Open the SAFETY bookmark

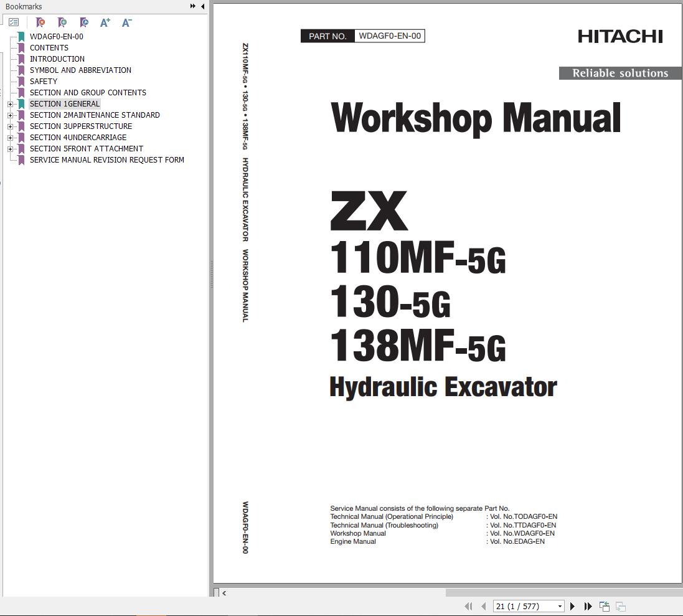click(x=43, y=82)
